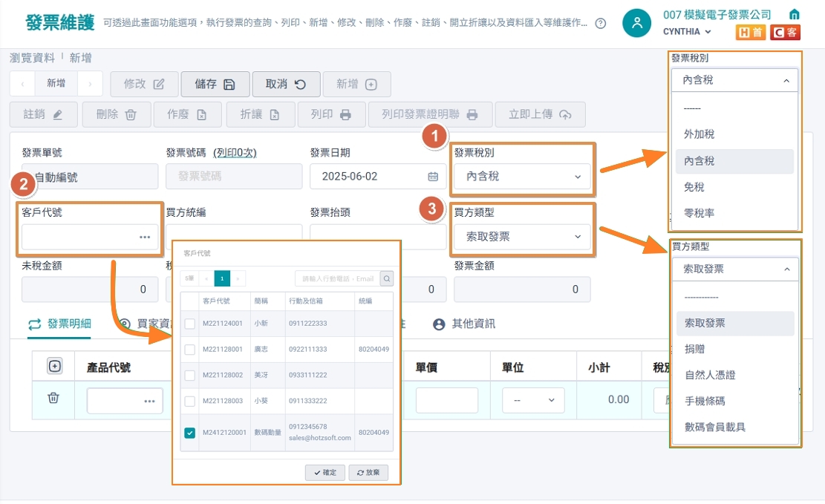825x504 pixels.
Task: Select the 發票明細 tab
Action: pyautogui.click(x=59, y=324)
